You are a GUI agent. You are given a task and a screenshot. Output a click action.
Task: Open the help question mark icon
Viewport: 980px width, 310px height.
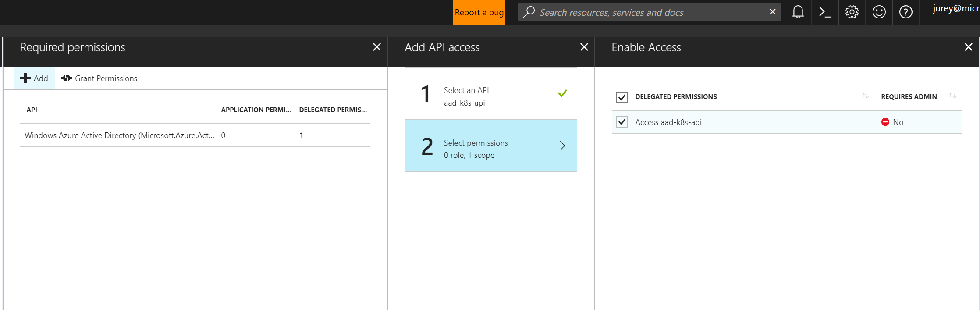click(905, 12)
